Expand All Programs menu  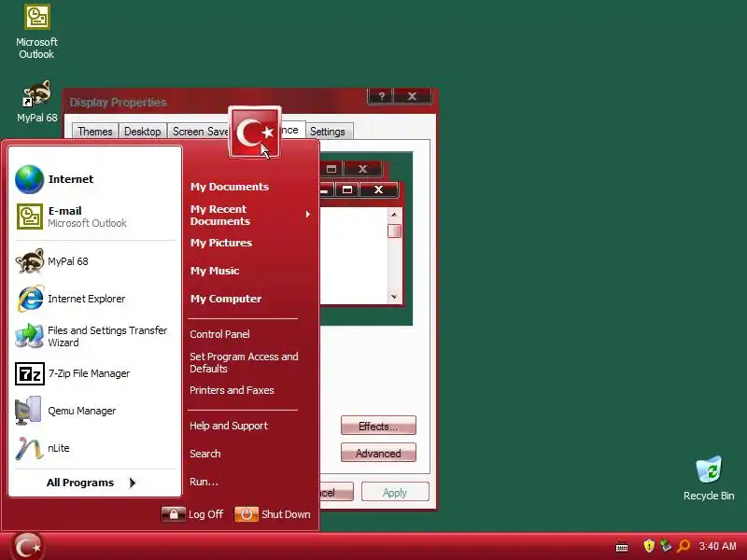point(92,483)
